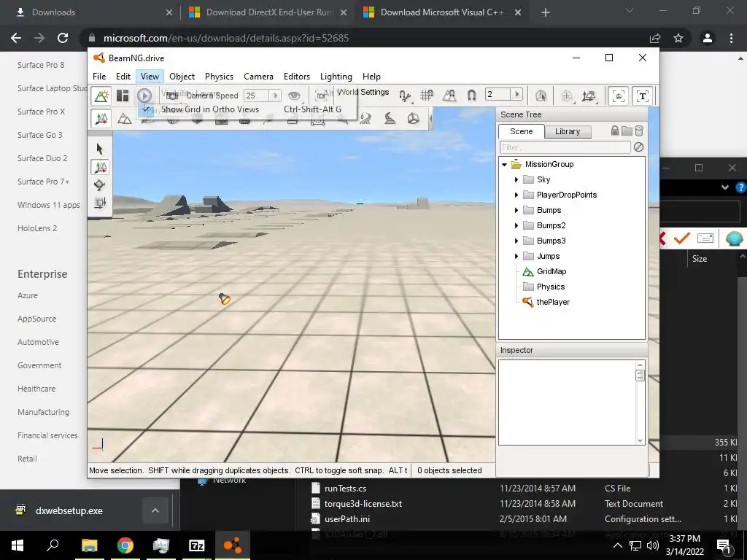Click the new folder icon in Scene Tree

[x=627, y=131]
